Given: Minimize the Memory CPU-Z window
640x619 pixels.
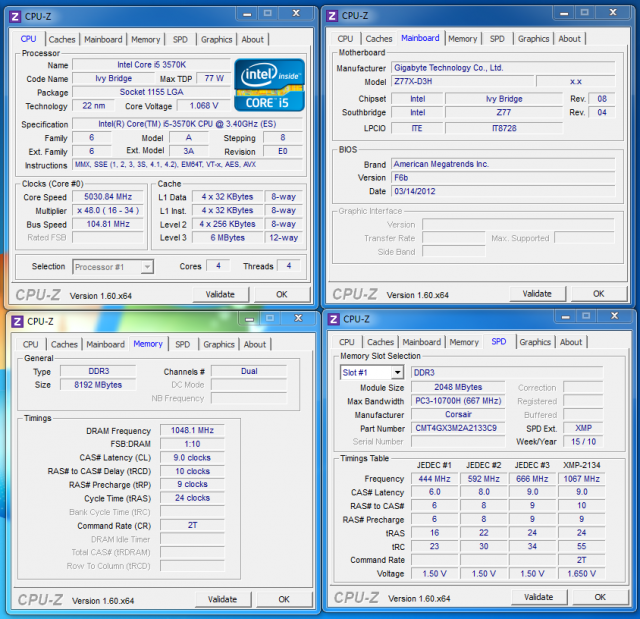Looking at the screenshot, I should click(x=249, y=319).
